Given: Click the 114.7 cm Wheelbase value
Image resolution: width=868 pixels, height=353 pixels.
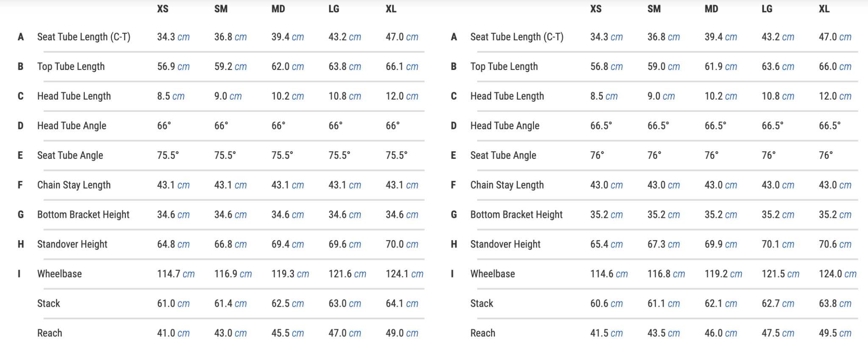Looking at the screenshot, I should pyautogui.click(x=175, y=274).
